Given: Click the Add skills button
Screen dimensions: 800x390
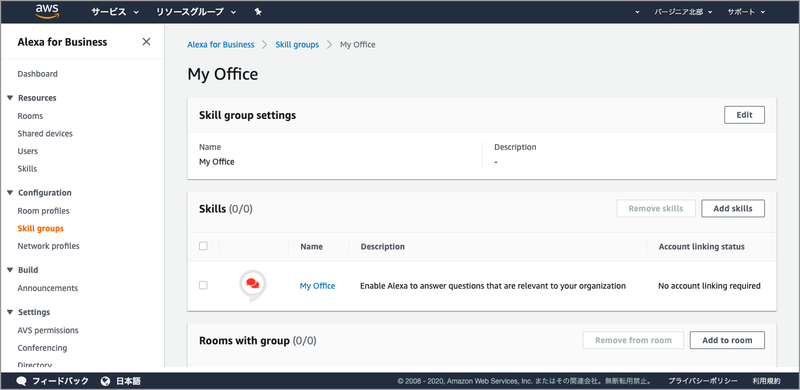Looking at the screenshot, I should coord(733,208).
